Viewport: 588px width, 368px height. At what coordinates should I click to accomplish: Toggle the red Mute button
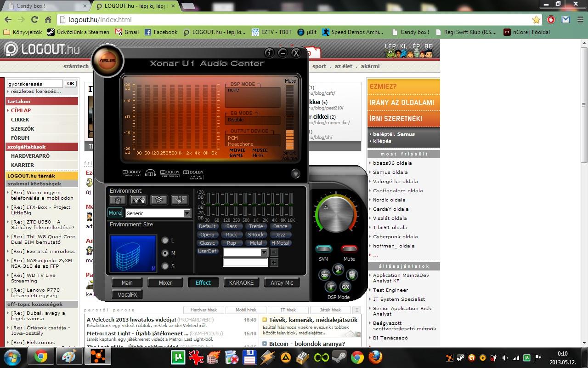point(349,249)
